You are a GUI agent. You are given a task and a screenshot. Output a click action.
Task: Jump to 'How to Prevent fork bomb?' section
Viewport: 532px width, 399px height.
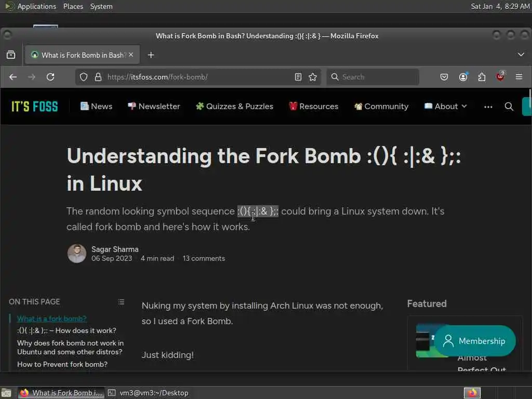pyautogui.click(x=62, y=364)
